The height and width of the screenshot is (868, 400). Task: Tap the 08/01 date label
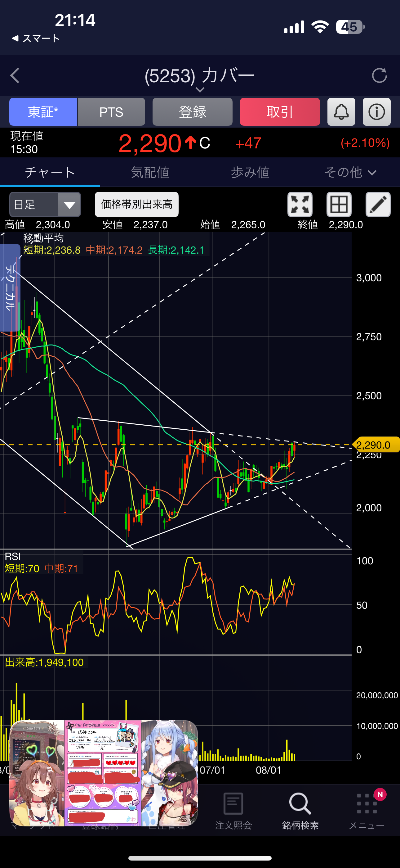tap(268, 770)
